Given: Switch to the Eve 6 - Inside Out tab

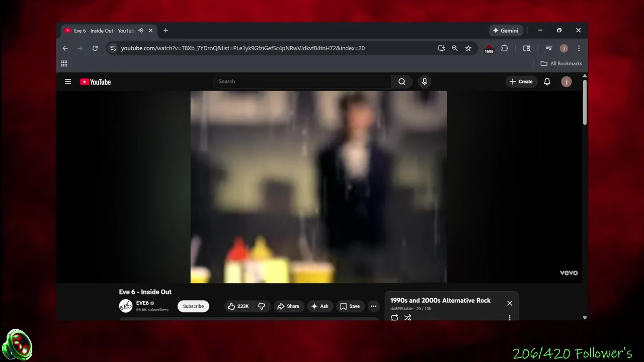Looking at the screenshot, I should [x=103, y=31].
